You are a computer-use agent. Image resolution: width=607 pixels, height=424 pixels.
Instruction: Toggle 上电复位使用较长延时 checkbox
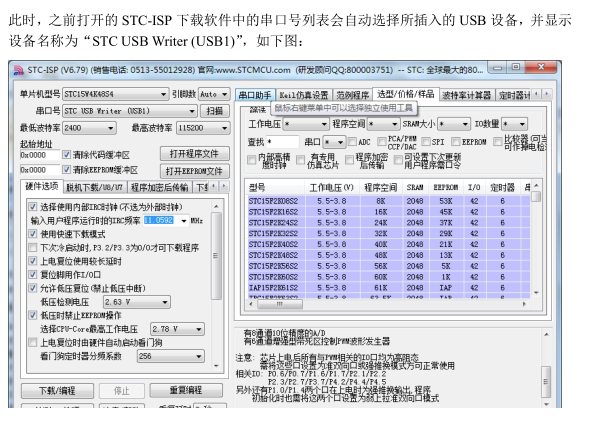pos(33,261)
